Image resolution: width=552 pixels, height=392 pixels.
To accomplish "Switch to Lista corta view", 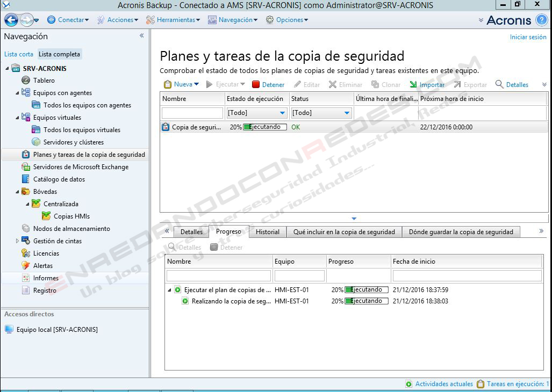I will tap(19, 54).
